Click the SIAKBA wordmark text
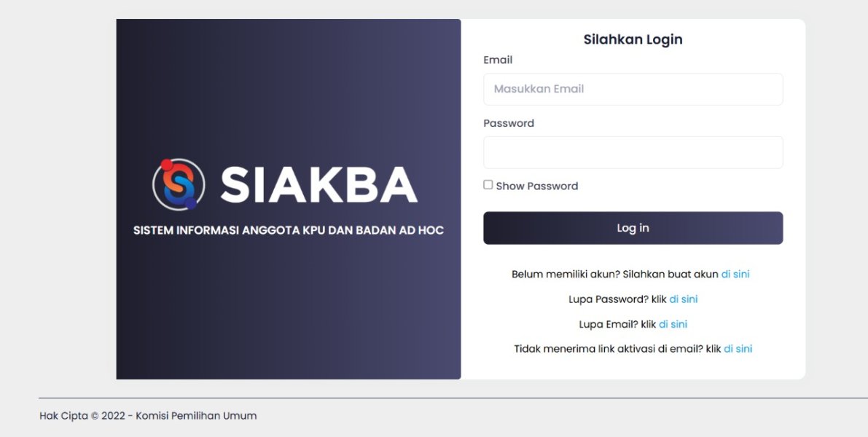This screenshot has width=868, height=437. click(318, 185)
